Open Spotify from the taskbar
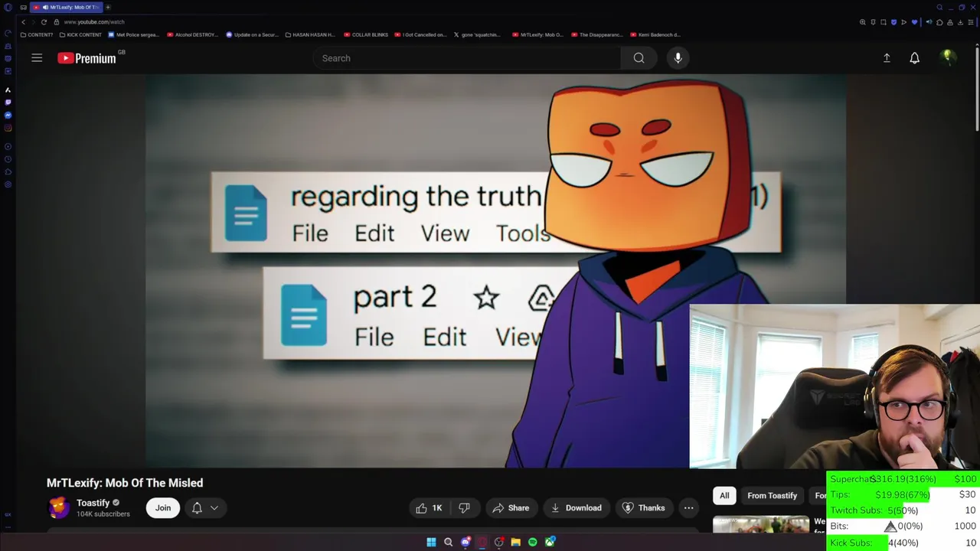 click(x=533, y=542)
